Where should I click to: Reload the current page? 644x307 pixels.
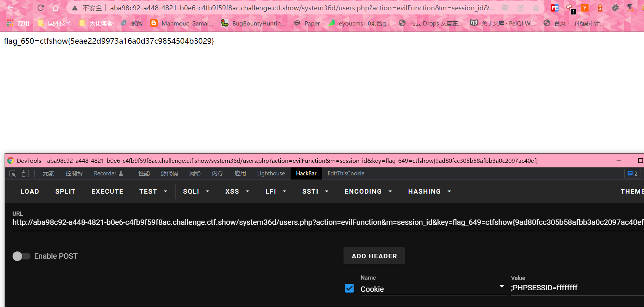pyautogui.click(x=41, y=8)
